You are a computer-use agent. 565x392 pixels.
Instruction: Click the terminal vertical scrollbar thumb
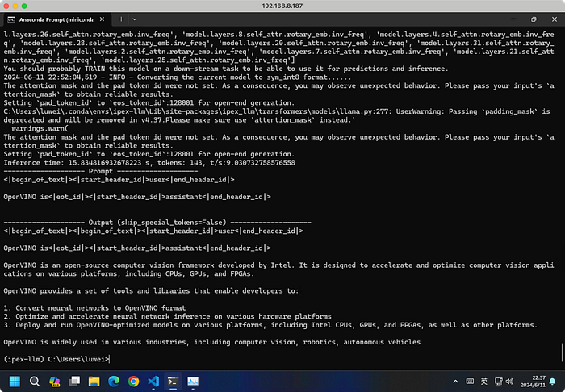pos(562,352)
